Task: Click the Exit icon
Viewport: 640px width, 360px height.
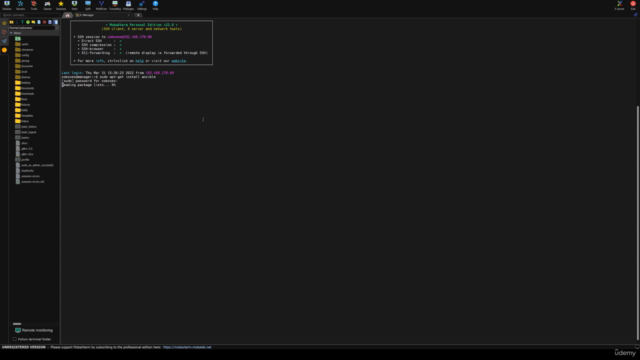Action: point(633,5)
